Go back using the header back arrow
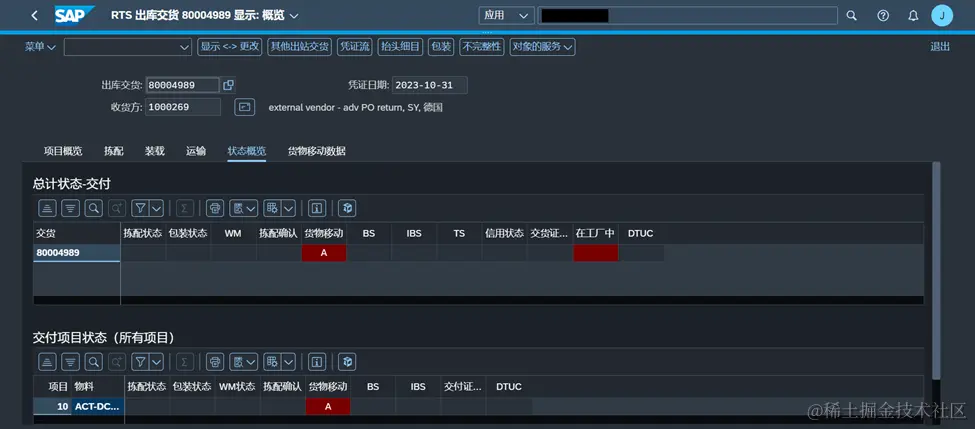Viewport: 975px width, 429px height. tap(35, 16)
